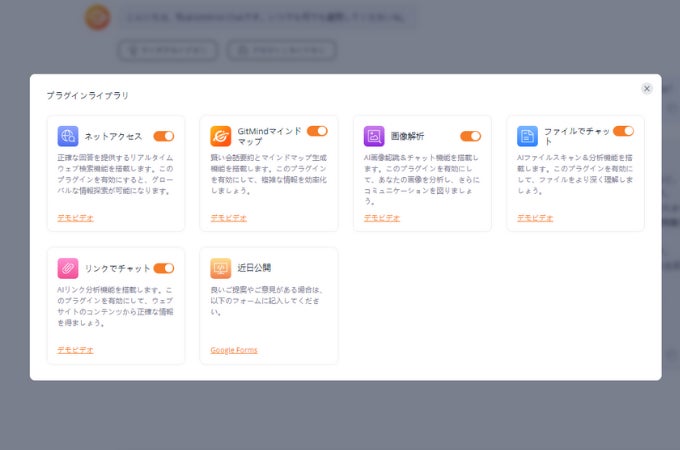Click the ネットアクセス globe icon
The width and height of the screenshot is (680, 450).
click(68, 136)
